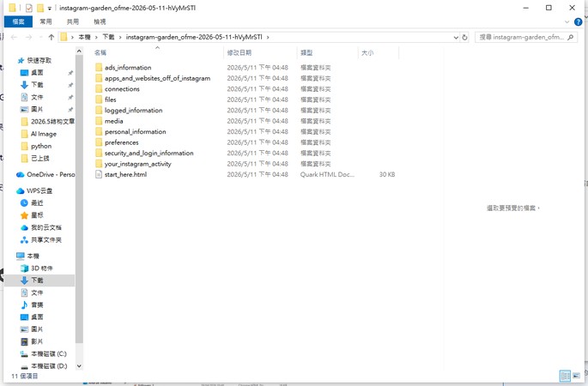Expand chevron after instagram-garden folder breadcrumb

pos(268,37)
